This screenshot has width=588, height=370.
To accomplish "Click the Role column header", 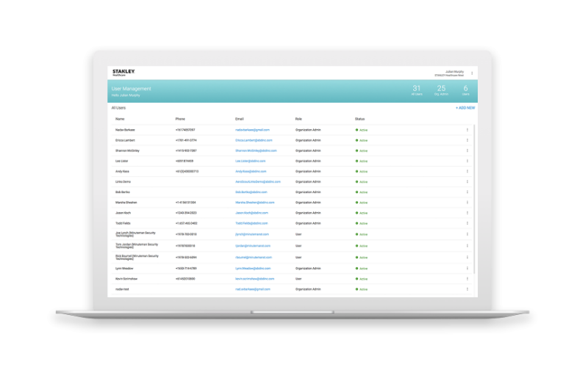I will click(298, 119).
